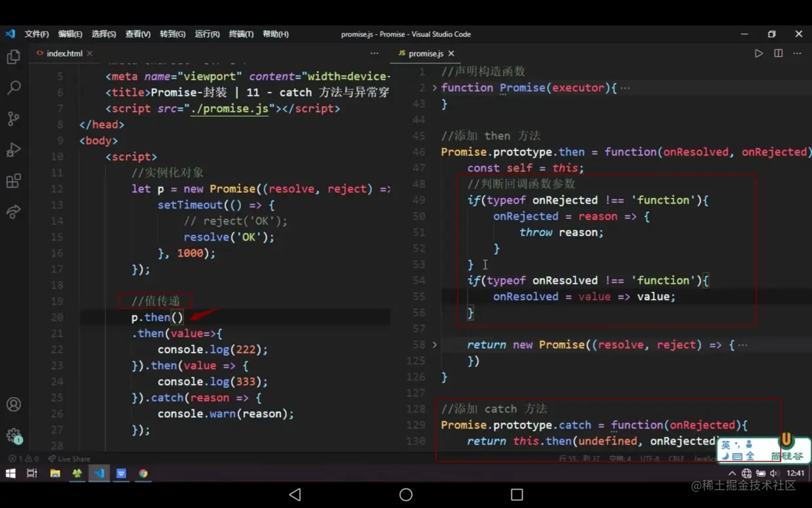Open the Explorer view in activity bar

[x=13, y=57]
